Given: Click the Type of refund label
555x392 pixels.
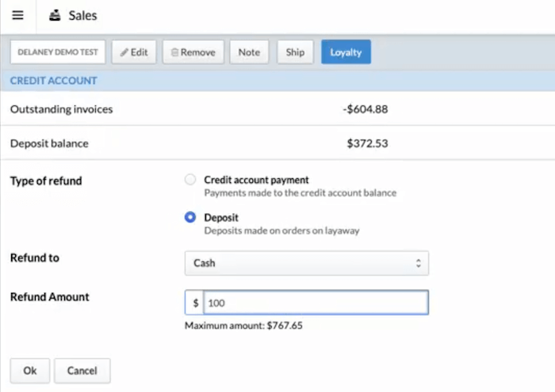Looking at the screenshot, I should (46, 181).
